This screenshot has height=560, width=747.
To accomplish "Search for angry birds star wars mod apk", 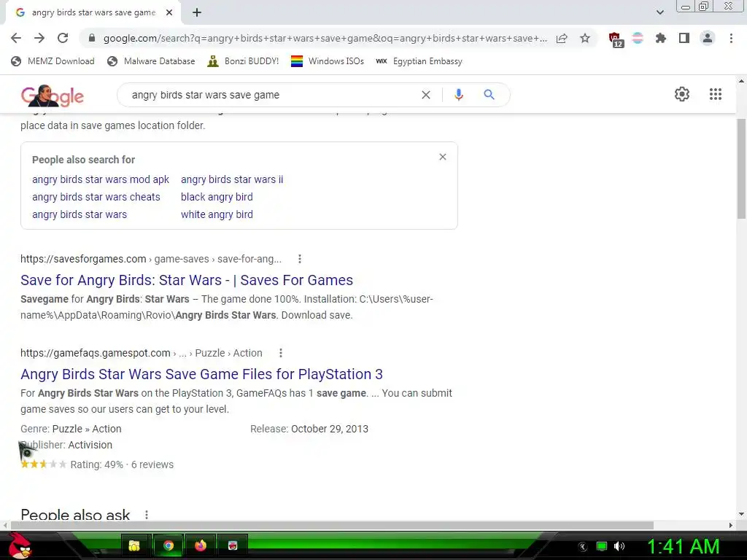I will 101,179.
